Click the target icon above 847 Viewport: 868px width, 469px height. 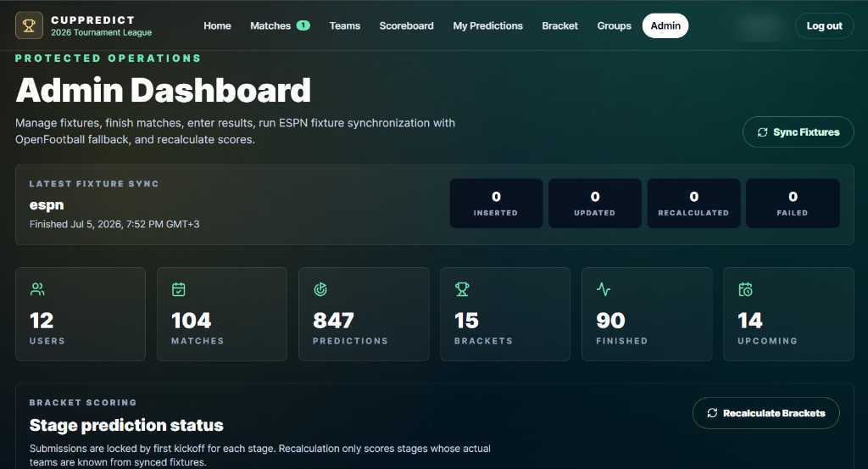[320, 289]
